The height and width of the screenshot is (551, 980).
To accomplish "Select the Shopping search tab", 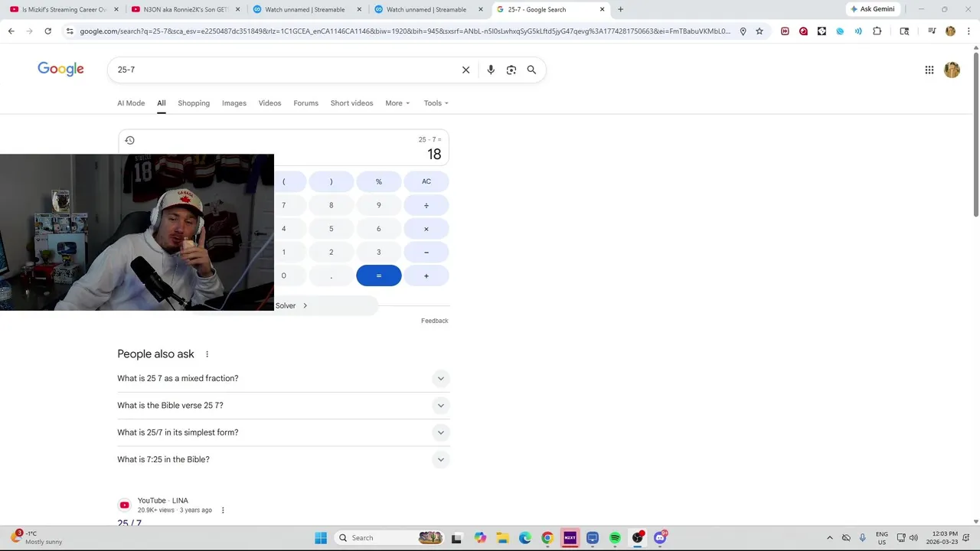I will point(194,103).
